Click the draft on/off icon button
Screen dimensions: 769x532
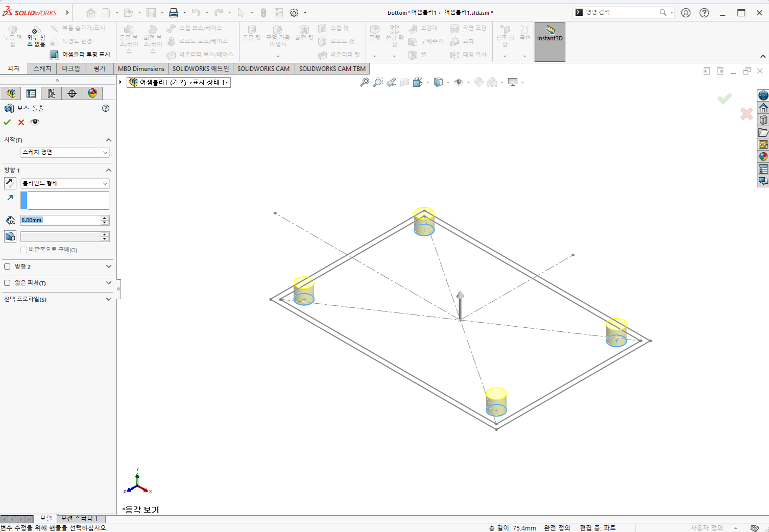tap(10, 236)
